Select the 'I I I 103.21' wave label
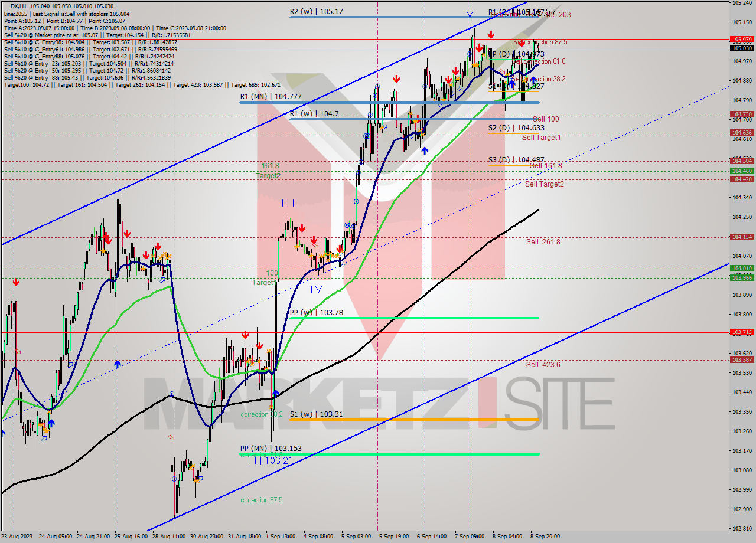 [270, 460]
